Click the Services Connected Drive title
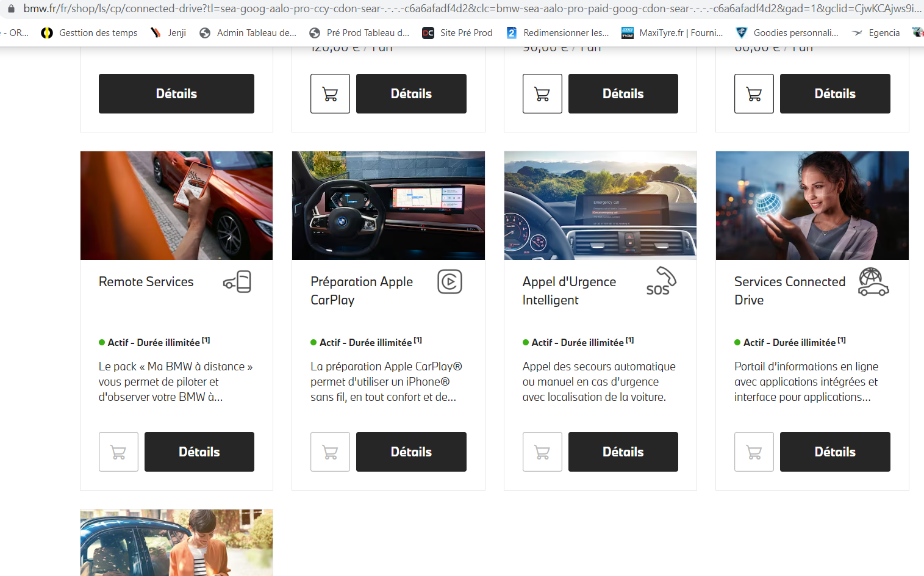 (790, 291)
